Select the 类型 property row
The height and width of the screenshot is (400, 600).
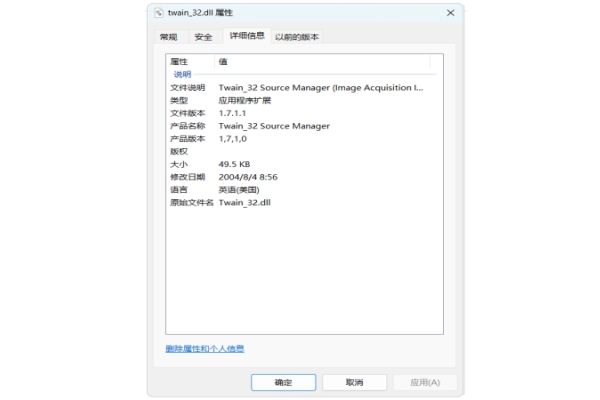coord(180,101)
